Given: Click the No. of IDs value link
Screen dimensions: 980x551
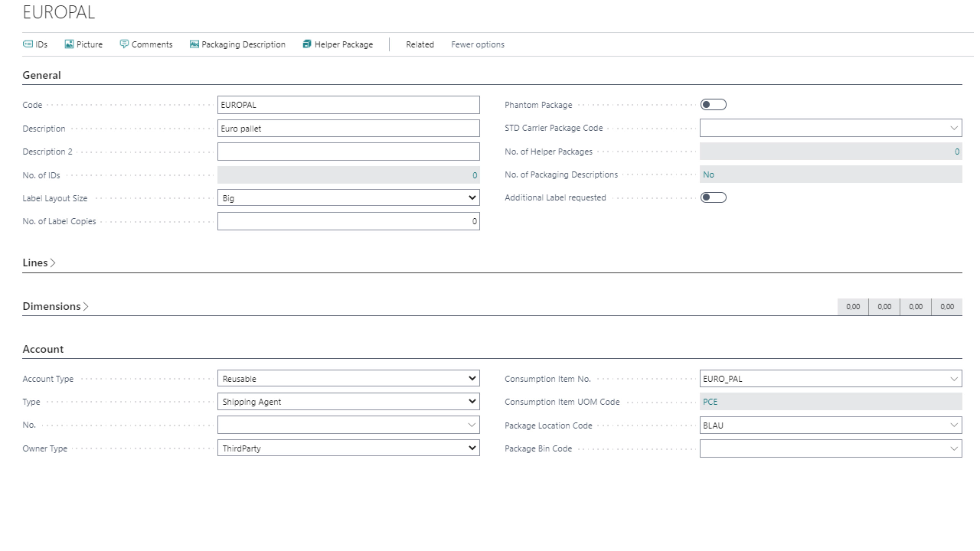Looking at the screenshot, I should tap(475, 175).
